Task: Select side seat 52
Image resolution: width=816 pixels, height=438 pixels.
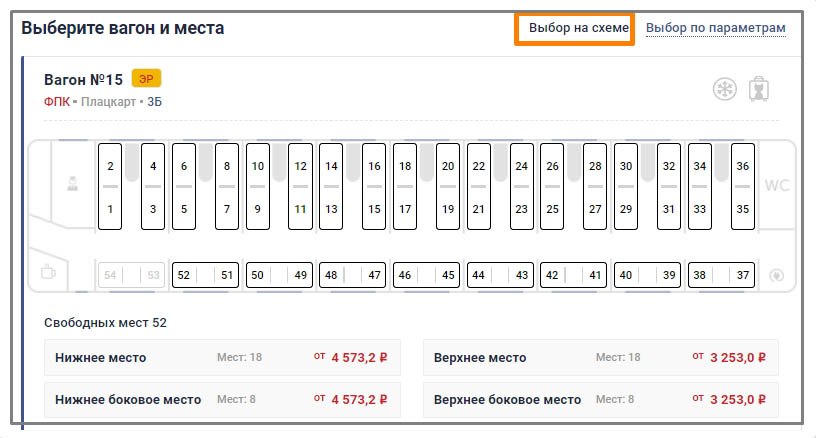Action: click(183, 275)
